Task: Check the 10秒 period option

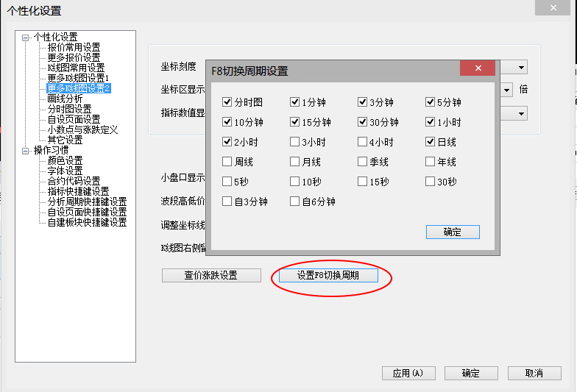Action: pyautogui.click(x=294, y=181)
